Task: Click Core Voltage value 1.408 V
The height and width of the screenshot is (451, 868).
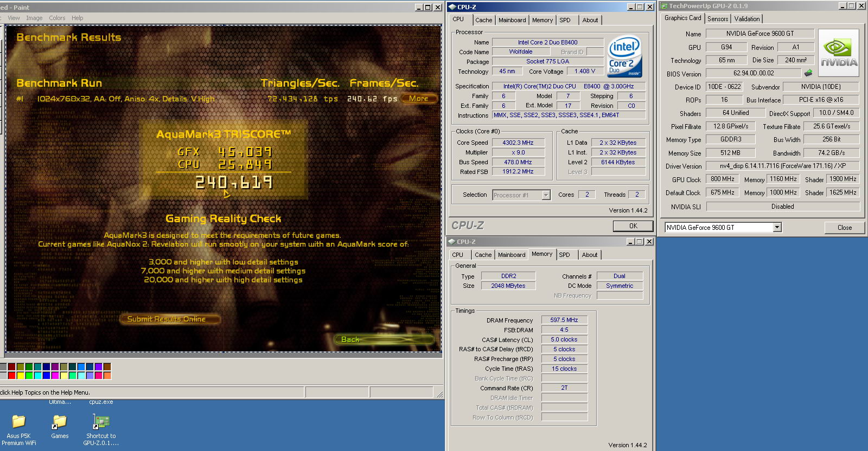Action: (585, 71)
